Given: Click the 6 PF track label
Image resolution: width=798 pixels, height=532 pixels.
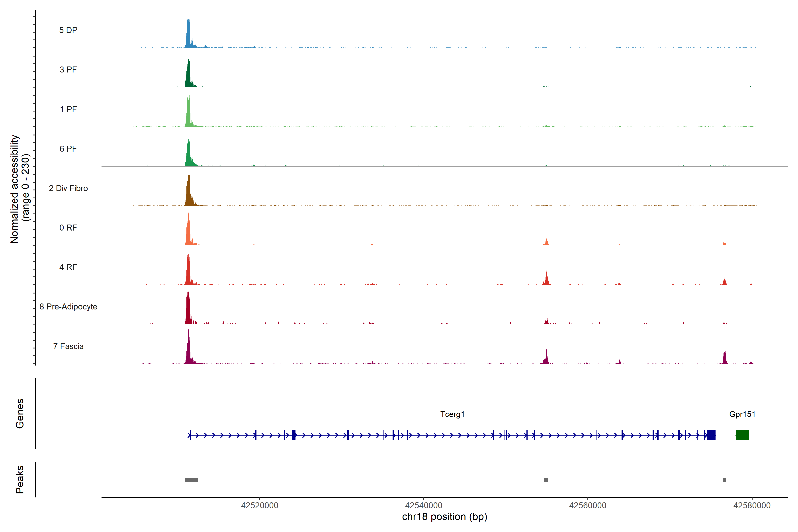Looking at the screenshot, I should [68, 149].
